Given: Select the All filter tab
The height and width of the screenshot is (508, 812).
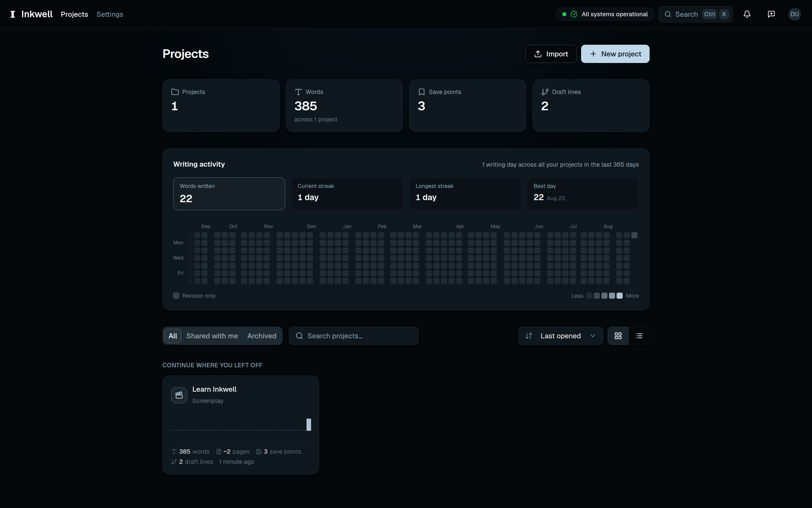Looking at the screenshot, I should click(173, 336).
